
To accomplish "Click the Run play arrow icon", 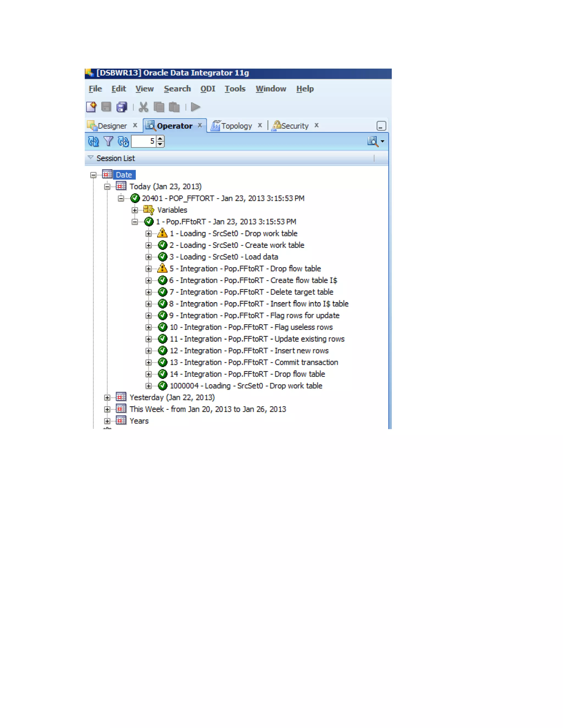I will pos(195,107).
